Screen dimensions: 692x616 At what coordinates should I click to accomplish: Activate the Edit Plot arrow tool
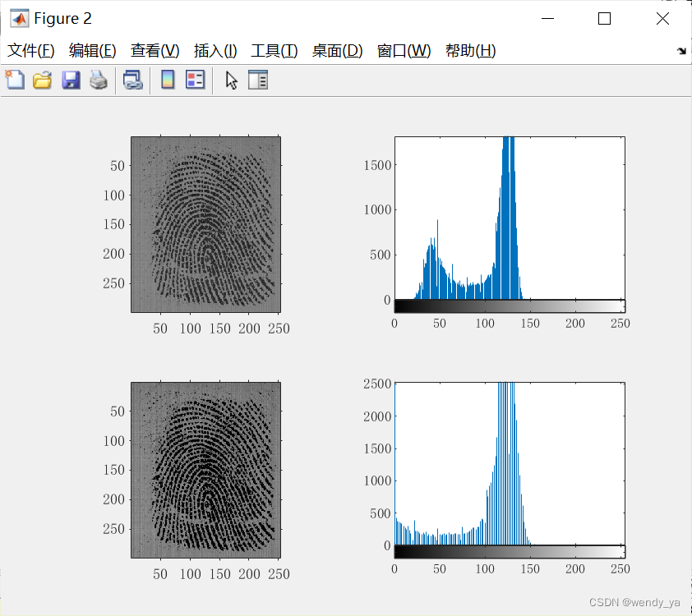pos(231,80)
